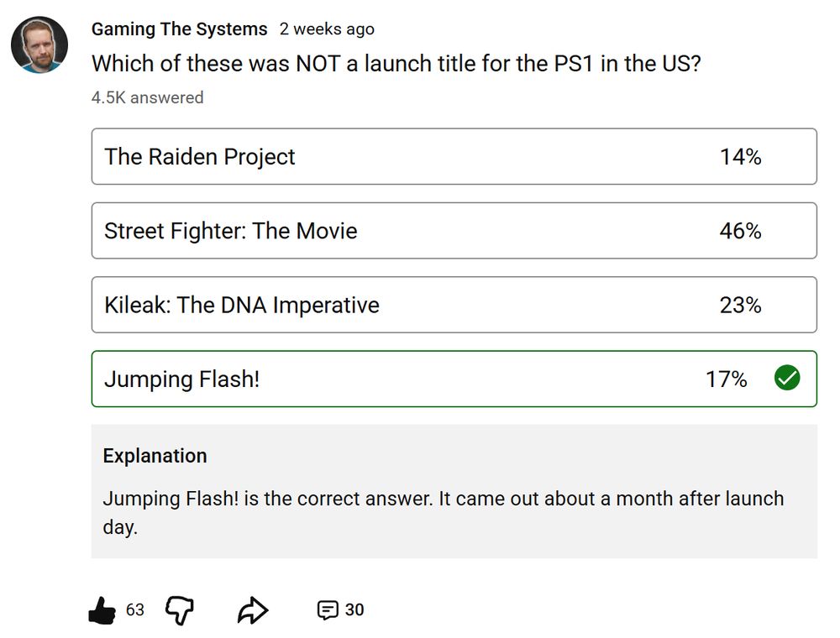Select the Raiden Project poll option
Image resolution: width=840 pixels, height=638 pixels.
[454, 157]
